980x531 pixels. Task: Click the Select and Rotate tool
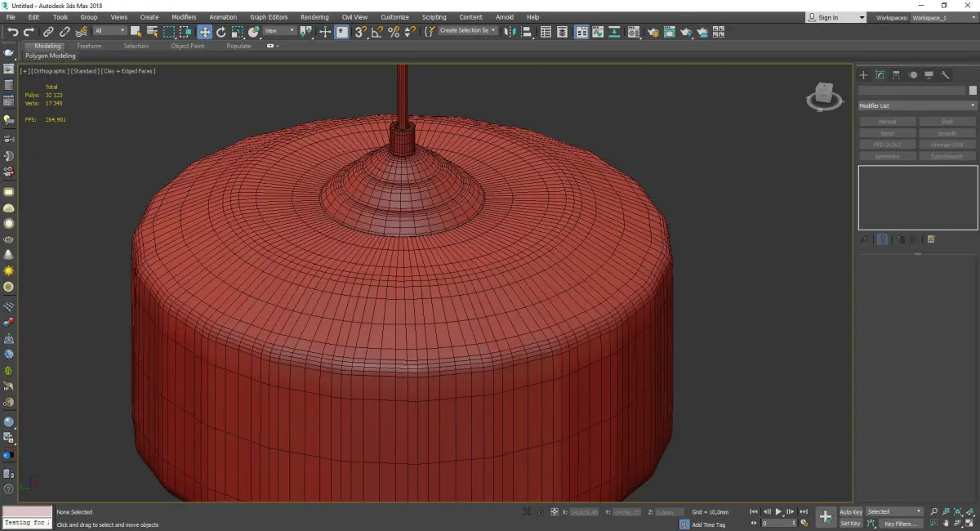tap(220, 32)
